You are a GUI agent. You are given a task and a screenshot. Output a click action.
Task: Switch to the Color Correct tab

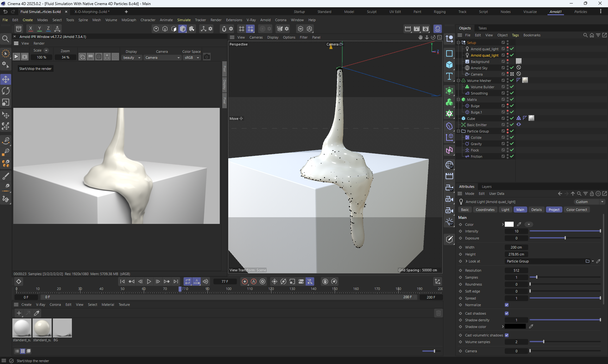tap(576, 210)
